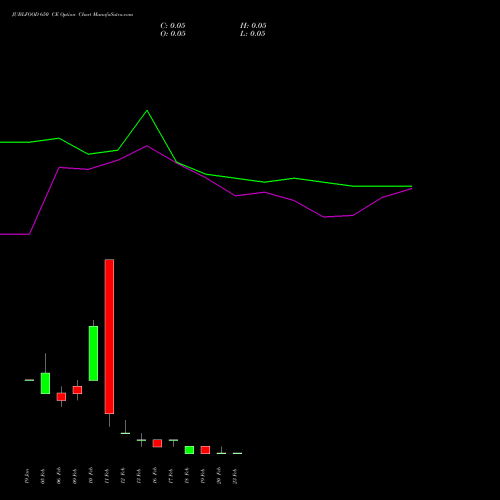Click the 'L: 0.05' low value

pos(253,34)
